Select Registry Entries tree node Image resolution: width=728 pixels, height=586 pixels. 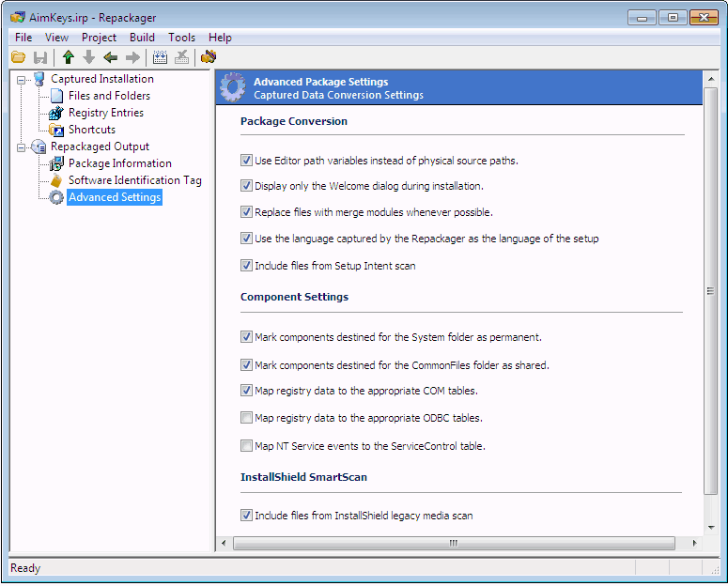pos(105,113)
